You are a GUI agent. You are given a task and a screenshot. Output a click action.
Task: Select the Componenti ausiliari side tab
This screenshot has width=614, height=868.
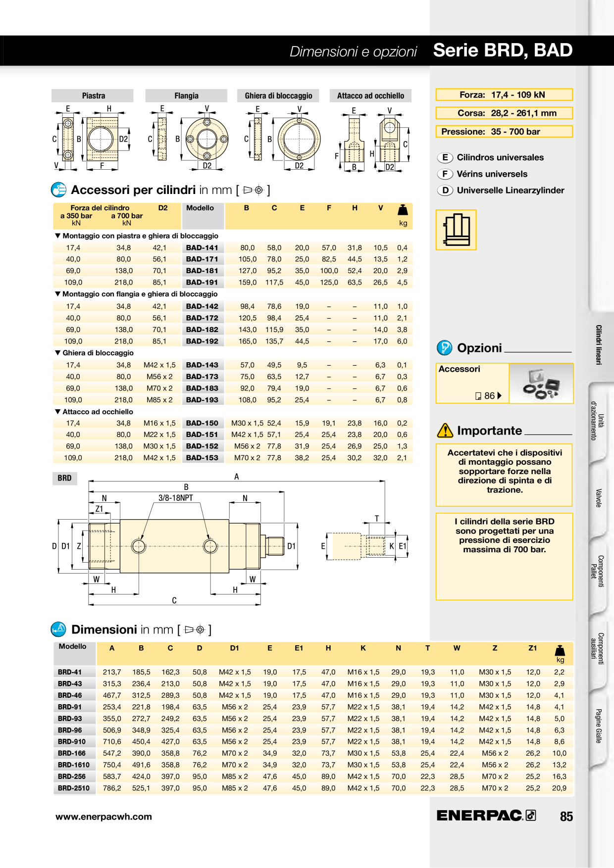point(597,648)
